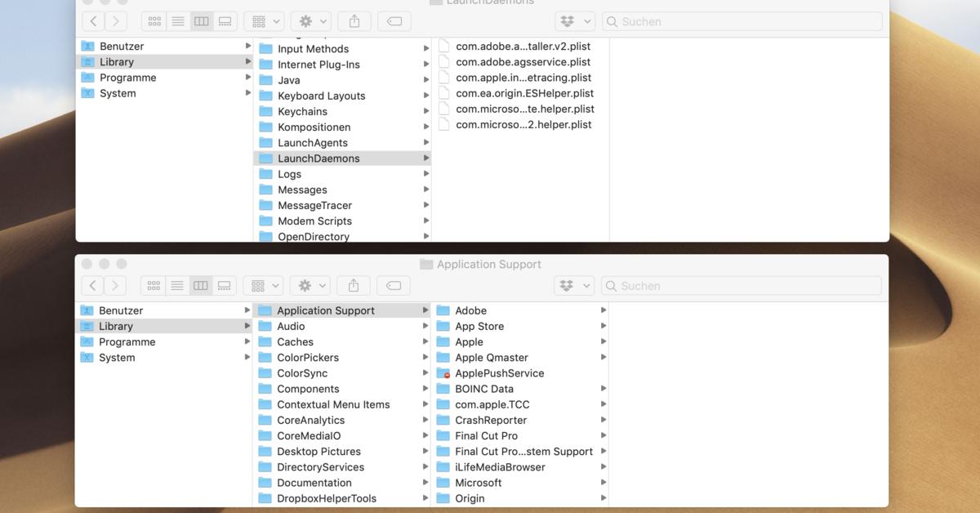Expand the Logs folder arrow
The height and width of the screenshot is (513, 980).
[x=425, y=174]
